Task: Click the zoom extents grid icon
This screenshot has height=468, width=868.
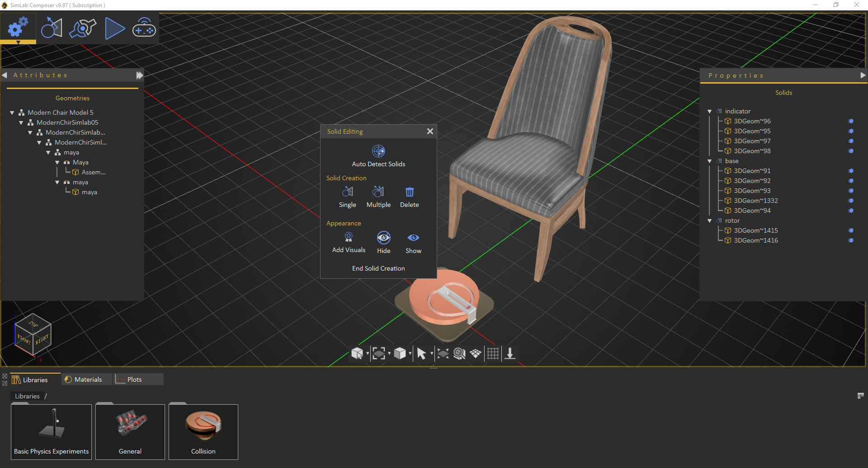Action: point(443,353)
